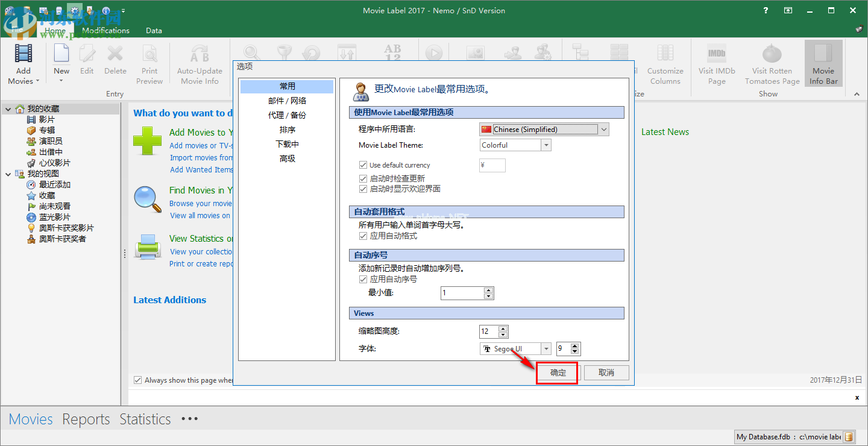Increase the 缩略图高度 spinner value
Screen dimensions: 868x446
coord(503,328)
